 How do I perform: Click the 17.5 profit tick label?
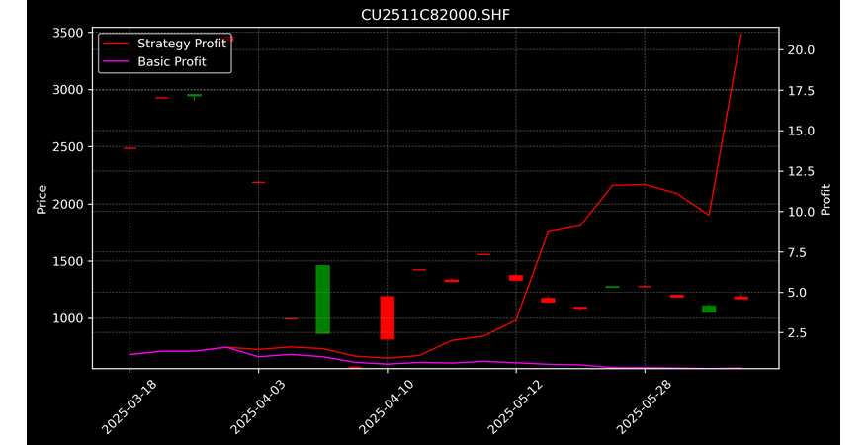click(x=801, y=90)
